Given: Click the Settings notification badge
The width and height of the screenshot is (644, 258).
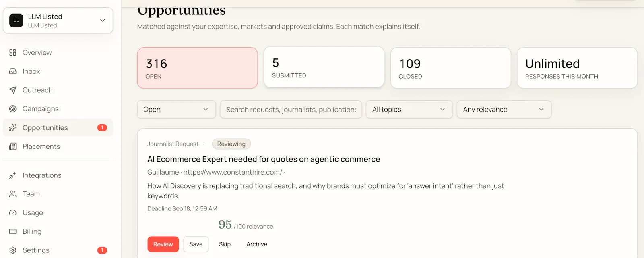Looking at the screenshot, I should coord(102,250).
